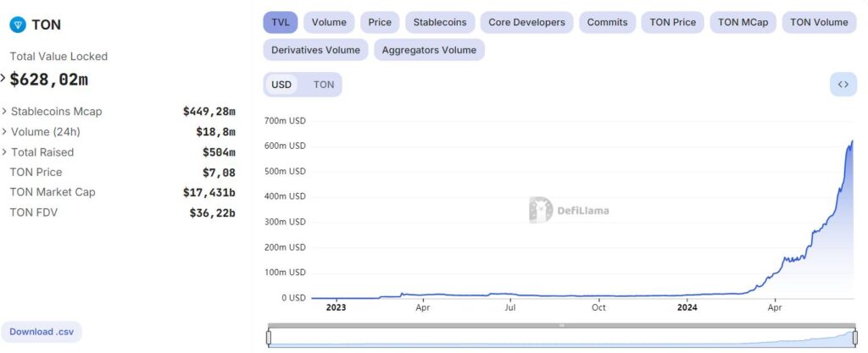
Task: Click right handle of range slider
Action: (x=854, y=337)
